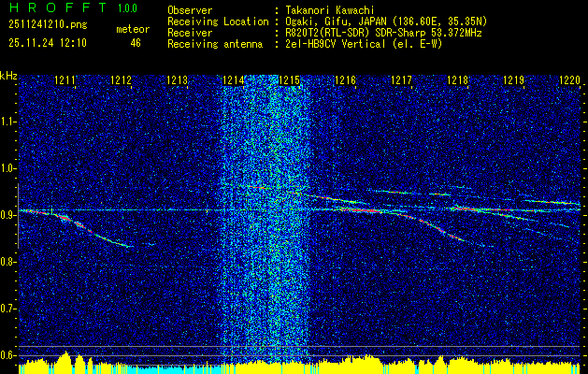Image resolution: width=588 pixels, height=374 pixels.
Task: Click the kHz axis unit label
Action: (x=8, y=76)
